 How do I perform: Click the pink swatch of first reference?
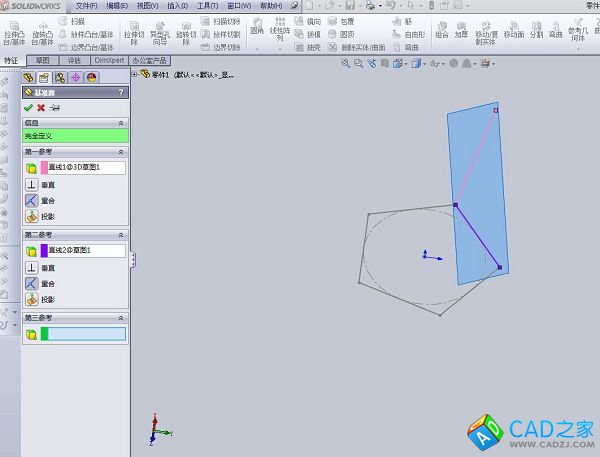[x=44, y=168]
